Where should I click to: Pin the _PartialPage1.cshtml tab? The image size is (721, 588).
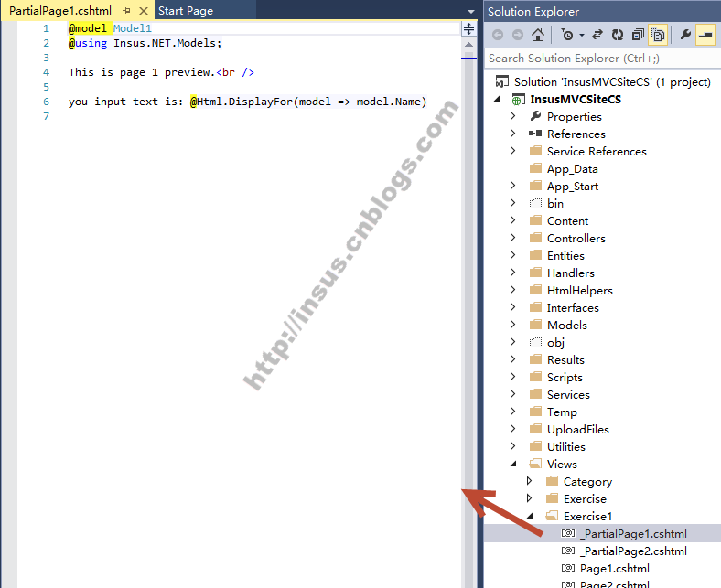[127, 11]
